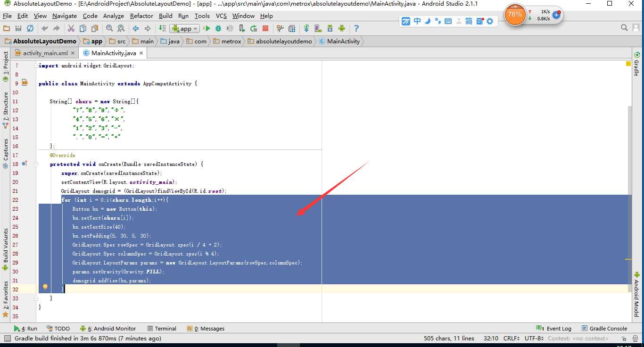Expand the imports fold on line 7
This screenshot has width=644, height=347.
36,66
